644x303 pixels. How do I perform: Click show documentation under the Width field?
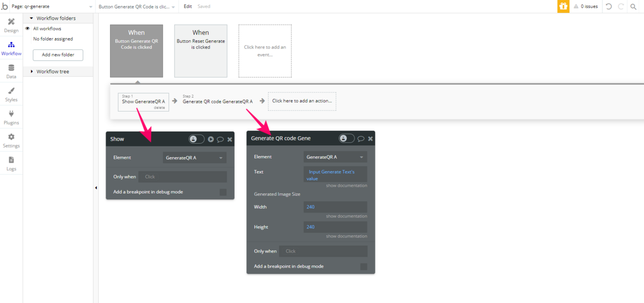coord(346,216)
